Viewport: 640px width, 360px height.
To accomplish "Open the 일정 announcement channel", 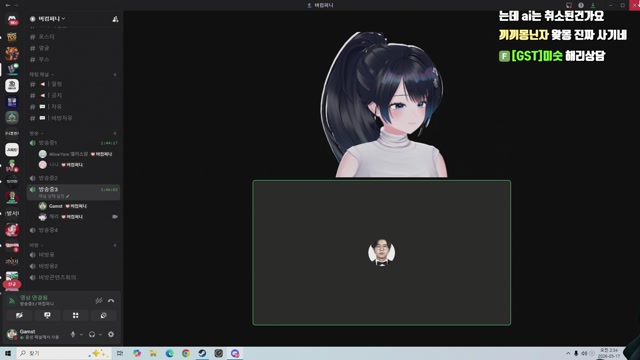I will tap(73, 84).
